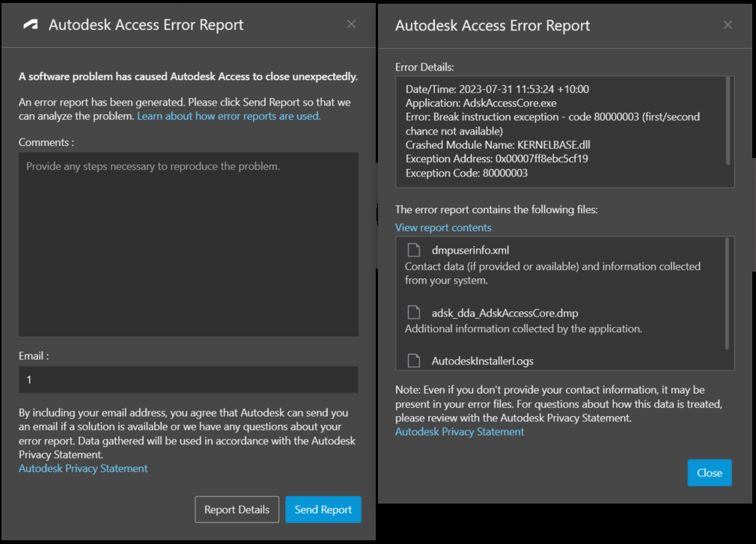Close the right Error Details dialog via X
756x544 pixels.
coord(728,25)
